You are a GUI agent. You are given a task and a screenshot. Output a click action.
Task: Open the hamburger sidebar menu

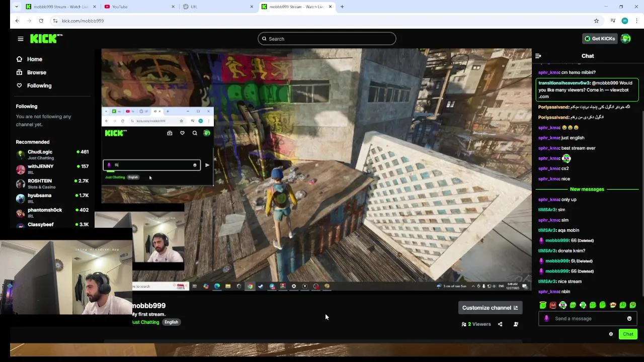tap(21, 39)
